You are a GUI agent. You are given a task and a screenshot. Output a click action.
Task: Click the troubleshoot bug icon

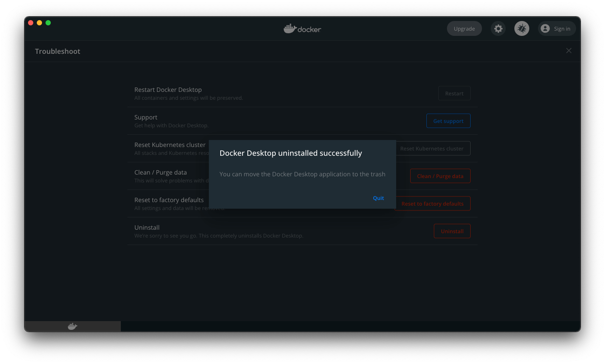pyautogui.click(x=522, y=29)
